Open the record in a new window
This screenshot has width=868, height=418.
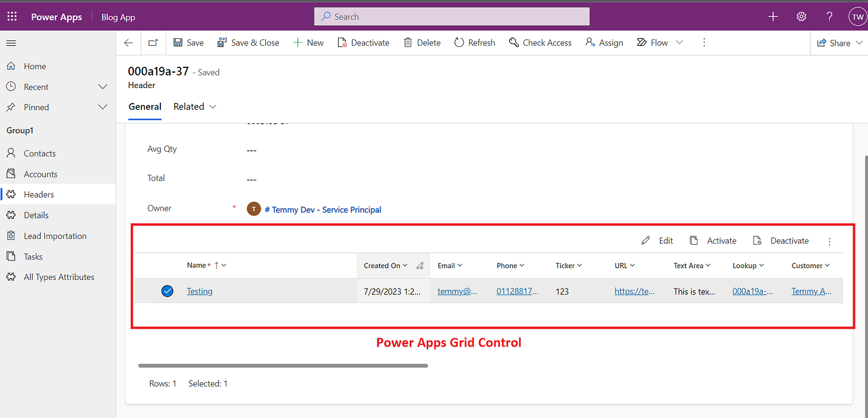(153, 43)
